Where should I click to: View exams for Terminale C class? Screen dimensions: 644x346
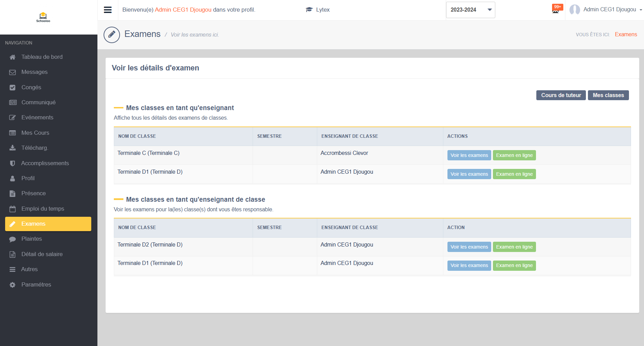469,156
